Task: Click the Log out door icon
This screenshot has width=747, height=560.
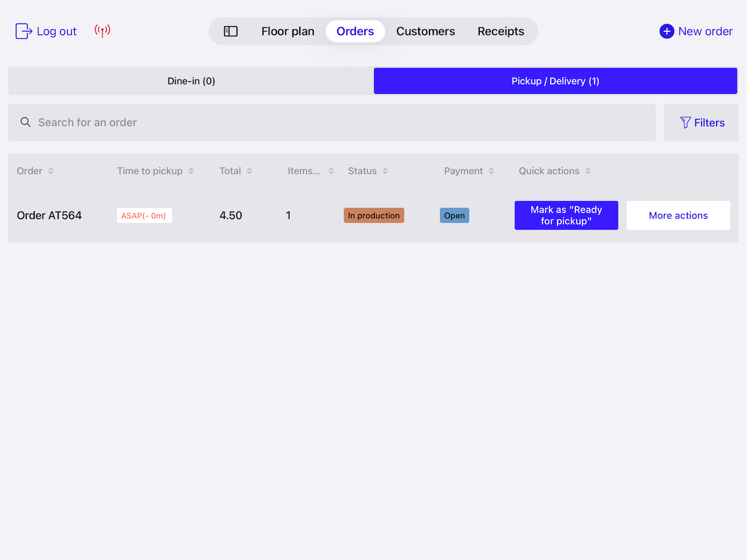Action: click(24, 31)
